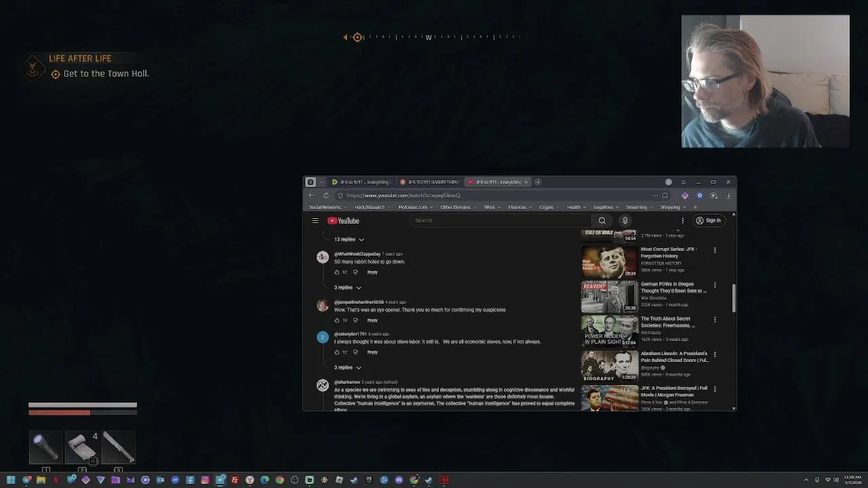868x488 pixels.
Task: Click the YouTube Sign in button
Action: [x=708, y=220]
